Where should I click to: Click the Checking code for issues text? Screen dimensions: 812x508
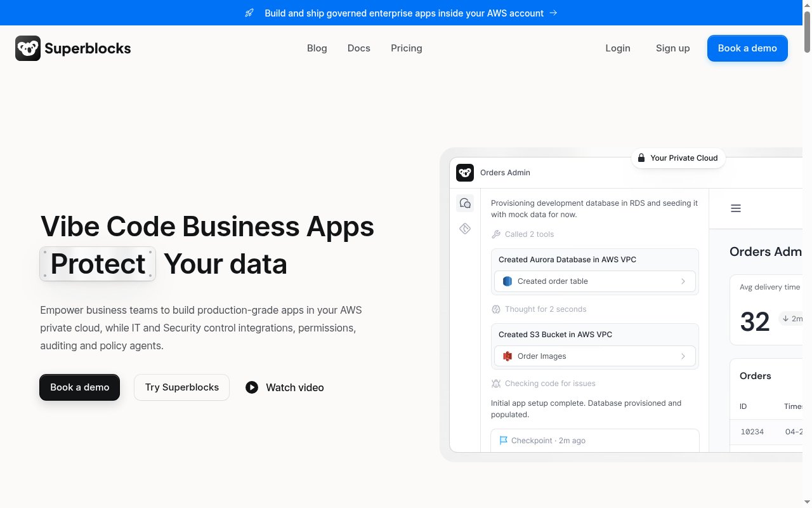(550, 384)
